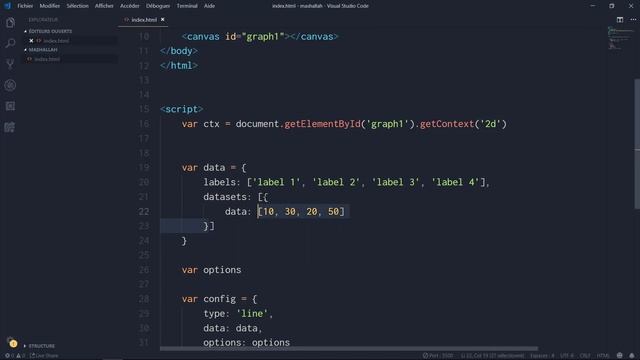The height and width of the screenshot is (360, 640).
Task: Open notifications bell in status bar
Action: 632,356
